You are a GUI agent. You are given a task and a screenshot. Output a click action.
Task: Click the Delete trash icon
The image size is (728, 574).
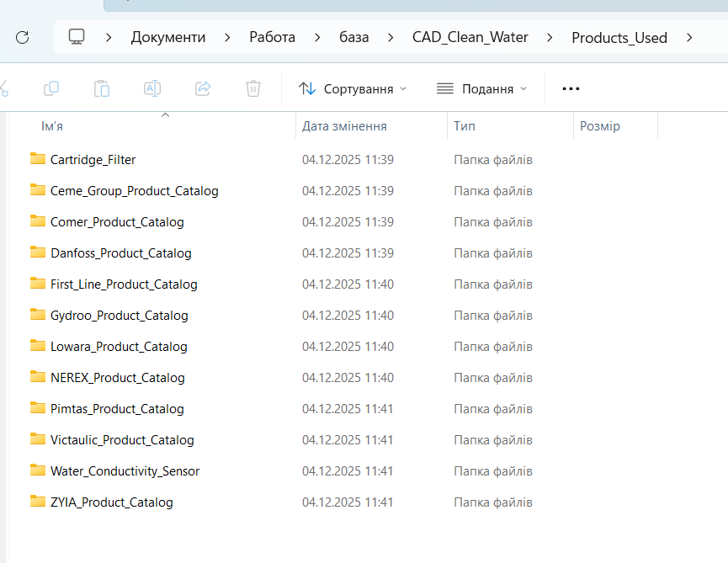click(x=253, y=88)
